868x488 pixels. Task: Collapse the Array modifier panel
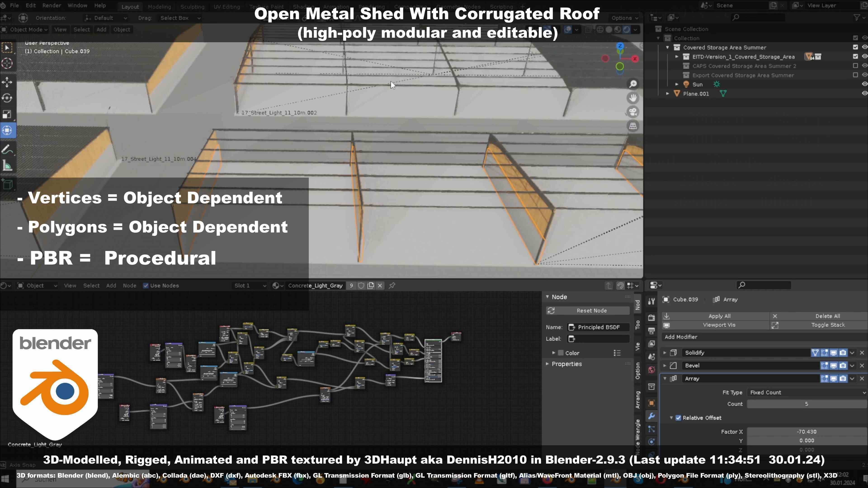coord(665,379)
